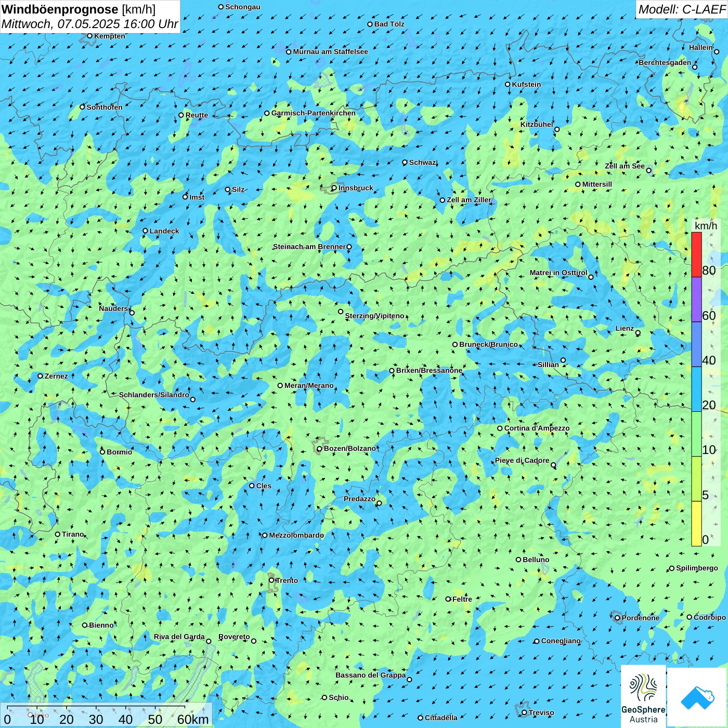Click the Cittadella label
Screen dimensions: 728x728
[441, 718]
